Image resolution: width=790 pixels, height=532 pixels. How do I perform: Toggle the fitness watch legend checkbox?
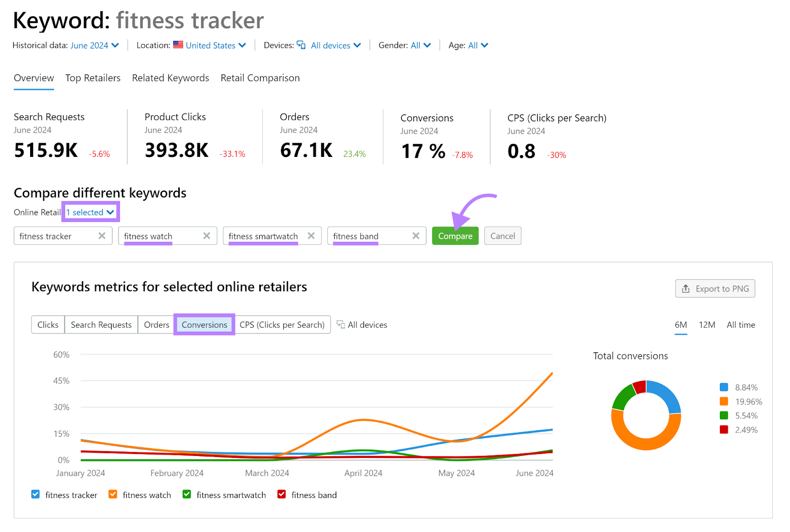(113, 494)
